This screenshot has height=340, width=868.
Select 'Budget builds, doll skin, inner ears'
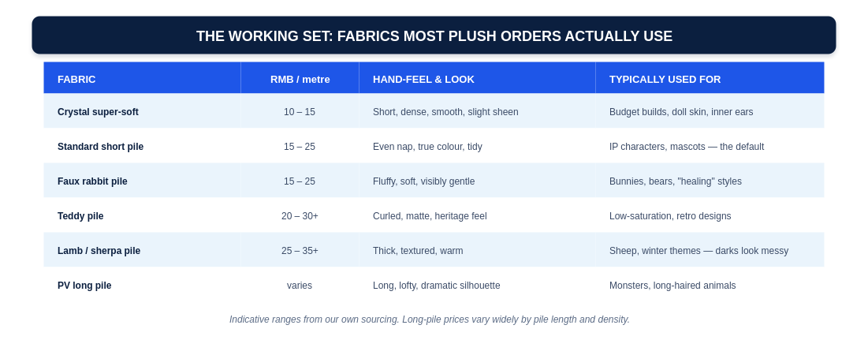(x=681, y=112)
